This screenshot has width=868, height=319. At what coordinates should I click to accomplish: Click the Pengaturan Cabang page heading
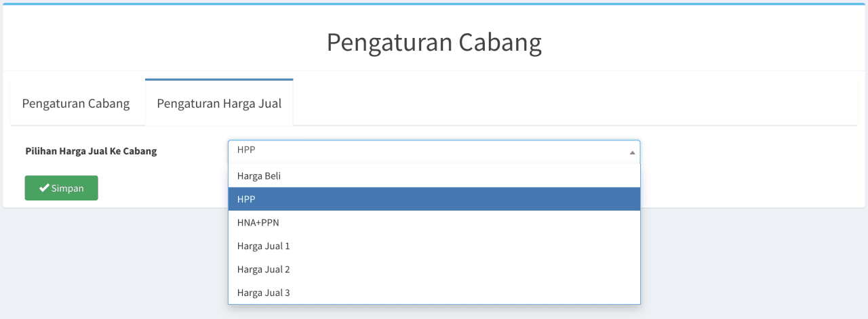click(x=434, y=42)
